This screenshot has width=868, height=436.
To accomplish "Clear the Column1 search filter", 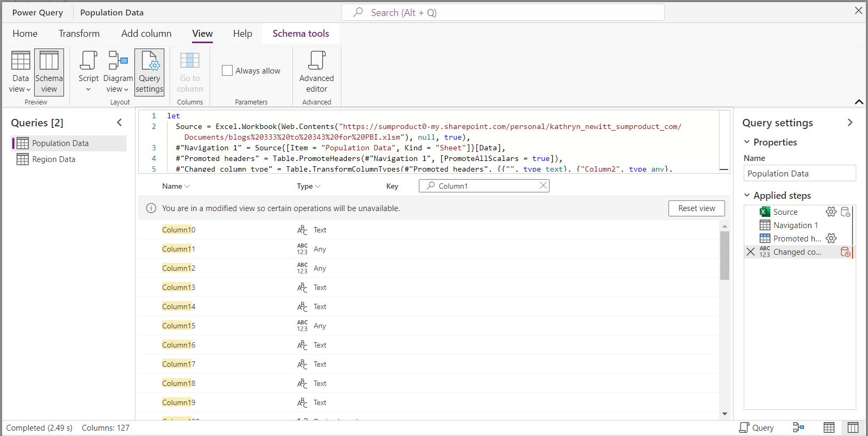I will pyautogui.click(x=543, y=185).
